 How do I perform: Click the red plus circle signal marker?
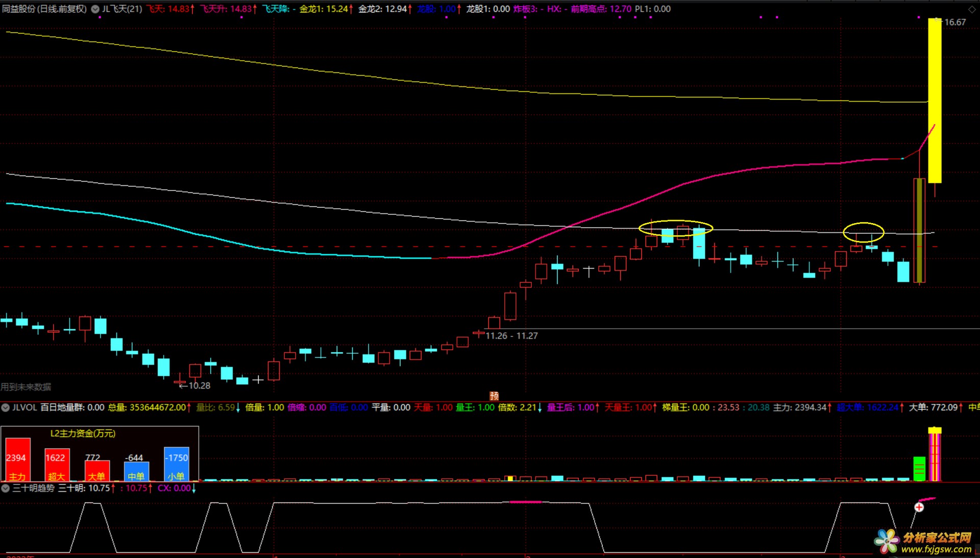coord(919,507)
